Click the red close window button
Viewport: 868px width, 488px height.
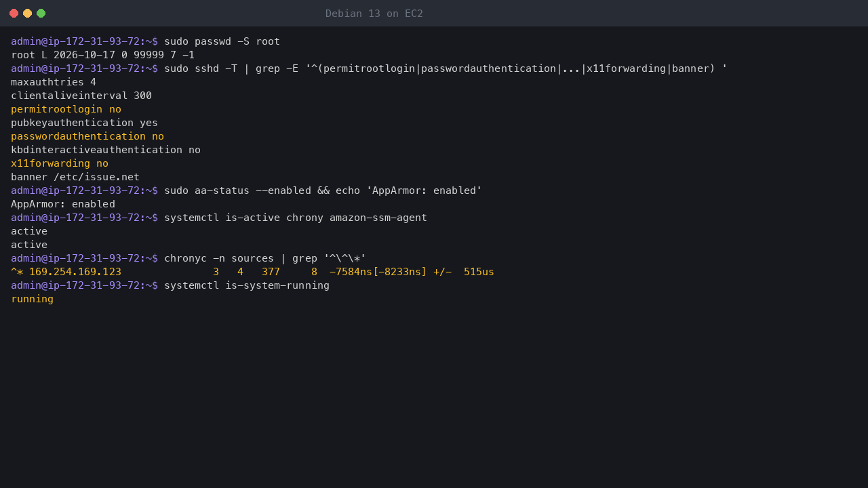click(x=14, y=14)
